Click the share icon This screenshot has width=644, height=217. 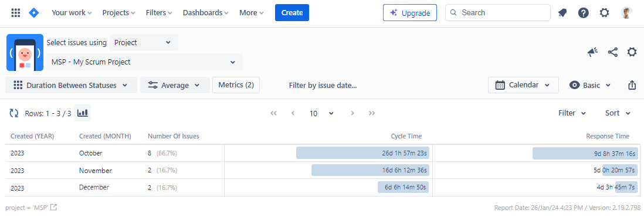(613, 52)
